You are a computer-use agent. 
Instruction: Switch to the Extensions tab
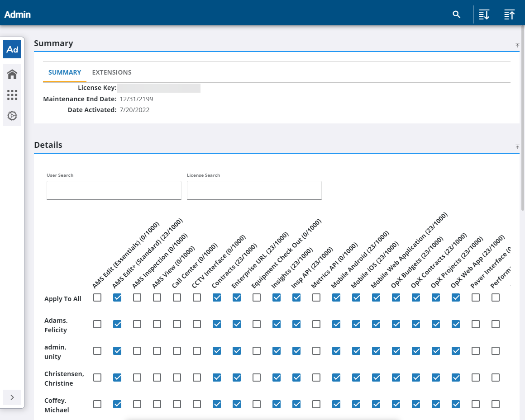111,72
